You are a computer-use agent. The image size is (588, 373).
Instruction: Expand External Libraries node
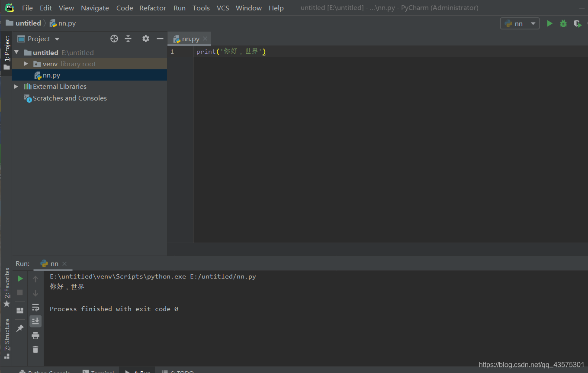coord(16,87)
